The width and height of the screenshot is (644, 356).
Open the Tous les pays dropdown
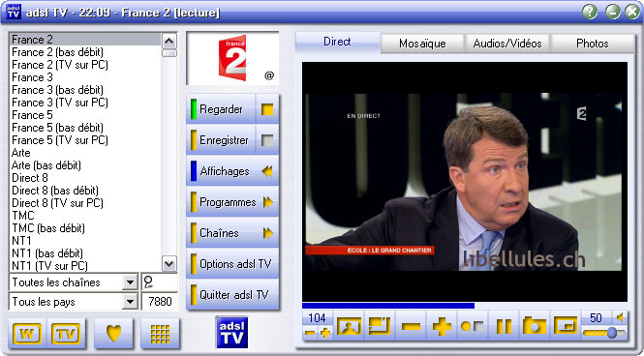click(x=130, y=302)
